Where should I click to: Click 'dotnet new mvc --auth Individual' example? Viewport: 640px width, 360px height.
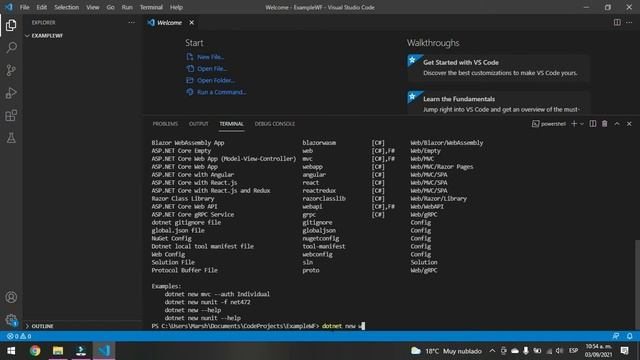(x=217, y=294)
